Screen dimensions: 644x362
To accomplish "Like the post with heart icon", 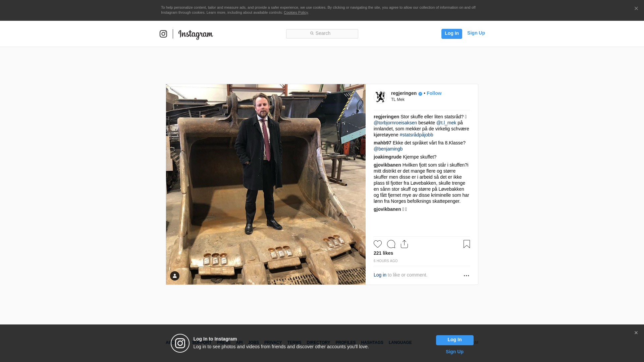I will [x=378, y=244].
